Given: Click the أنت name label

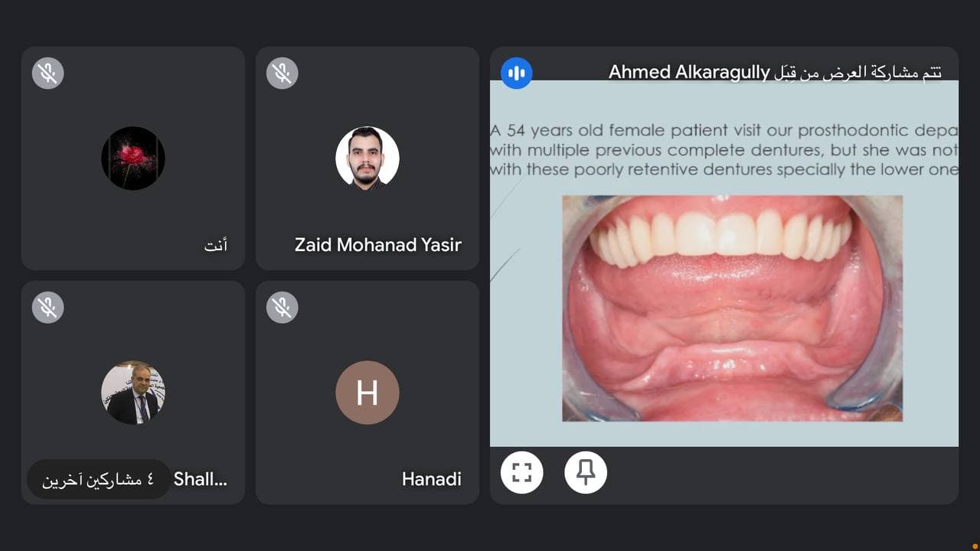Looking at the screenshot, I should pyautogui.click(x=216, y=246).
